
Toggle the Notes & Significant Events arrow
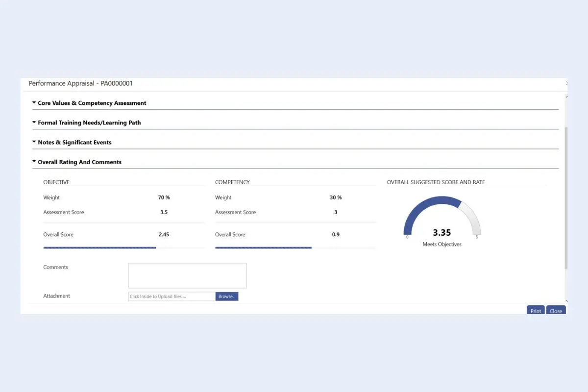34,142
